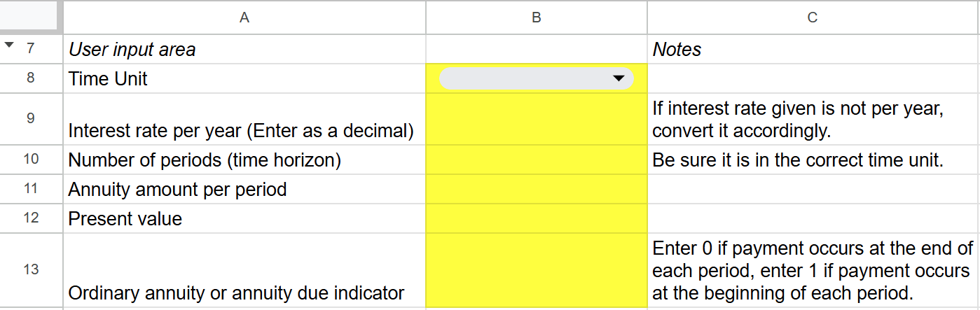980x310 pixels.
Task: Click the yellow Number of periods input cell
Action: 536,160
